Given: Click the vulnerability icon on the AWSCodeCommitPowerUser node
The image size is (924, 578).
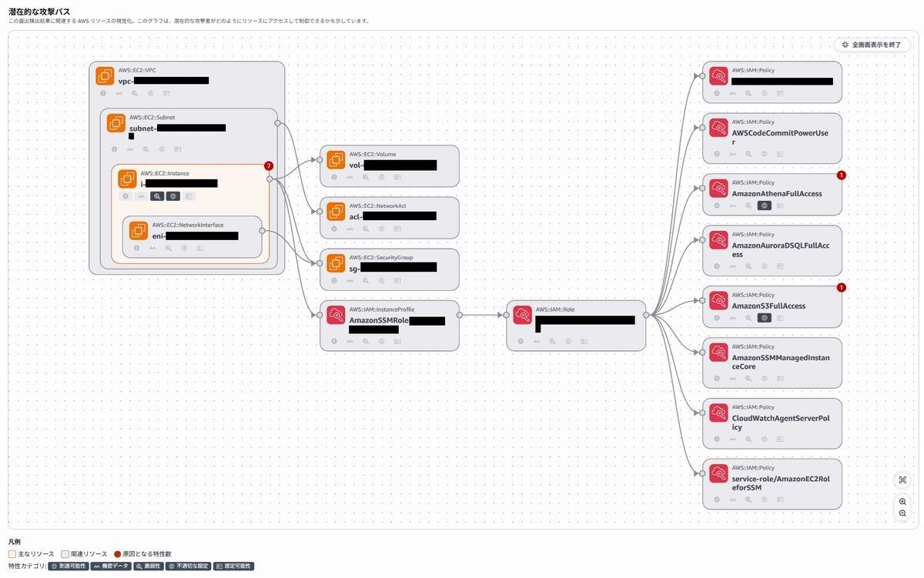Looking at the screenshot, I should (x=748, y=153).
